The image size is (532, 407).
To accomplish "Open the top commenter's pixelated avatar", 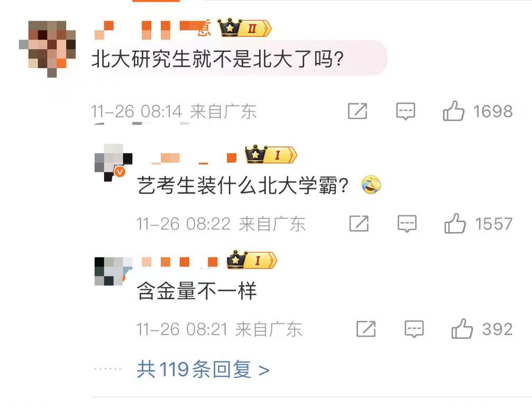I will click(x=48, y=49).
